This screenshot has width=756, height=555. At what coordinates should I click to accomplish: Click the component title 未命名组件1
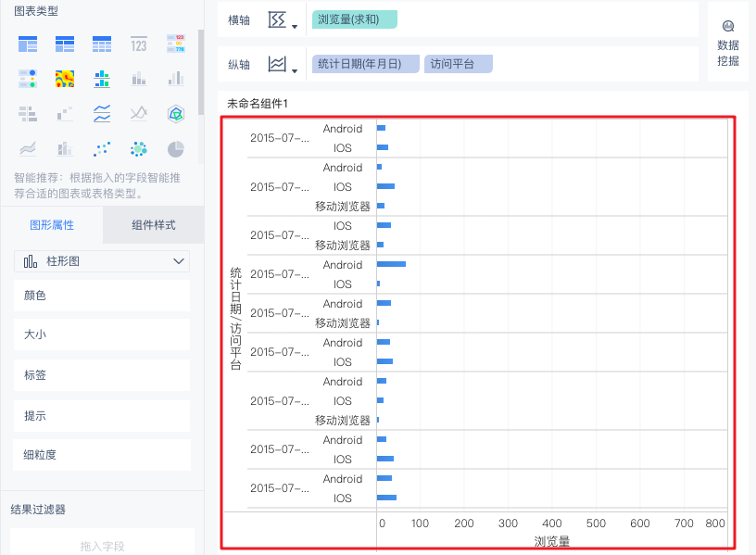click(x=258, y=104)
